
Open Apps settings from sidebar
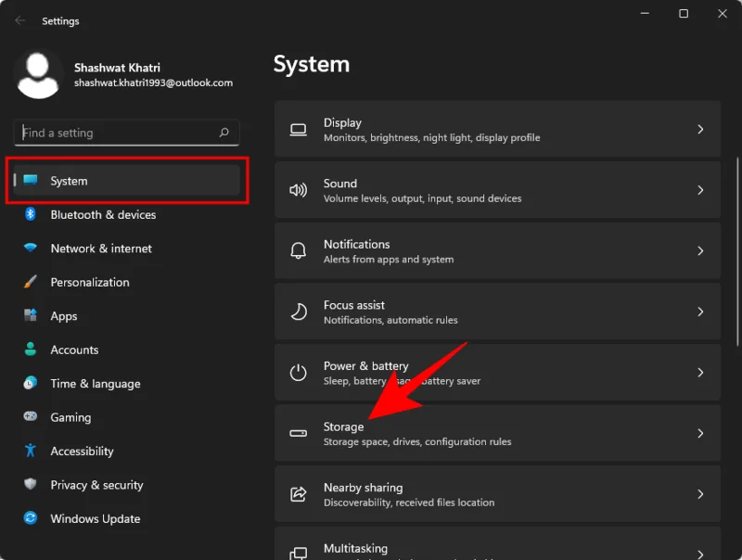coord(63,315)
